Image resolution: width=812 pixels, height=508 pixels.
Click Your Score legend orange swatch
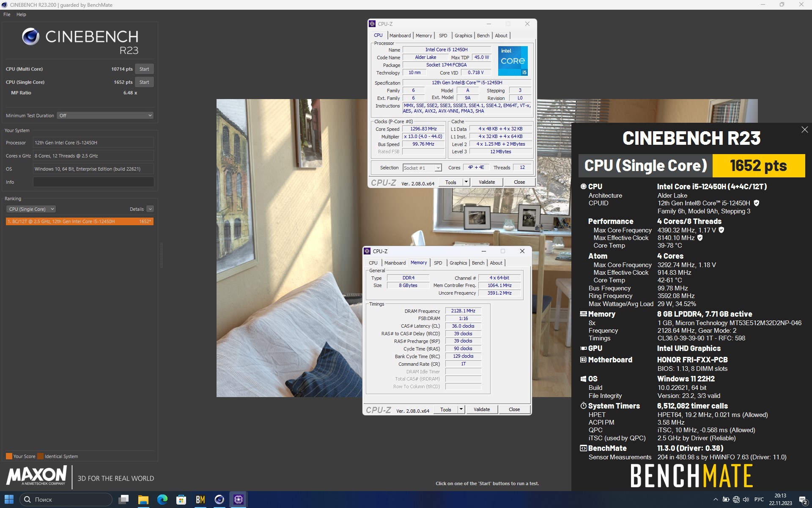(9, 456)
